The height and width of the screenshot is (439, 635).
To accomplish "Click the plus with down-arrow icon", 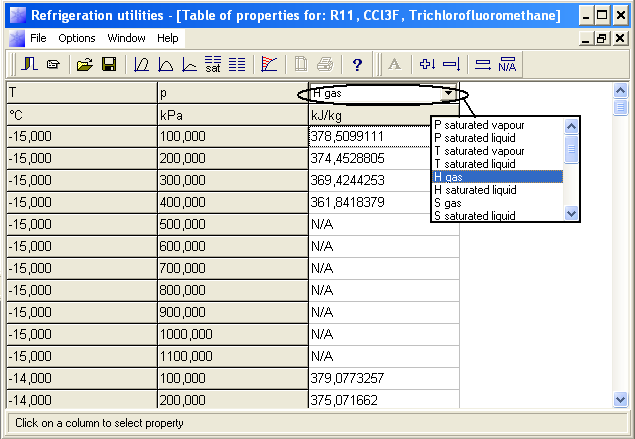I will [x=427, y=64].
